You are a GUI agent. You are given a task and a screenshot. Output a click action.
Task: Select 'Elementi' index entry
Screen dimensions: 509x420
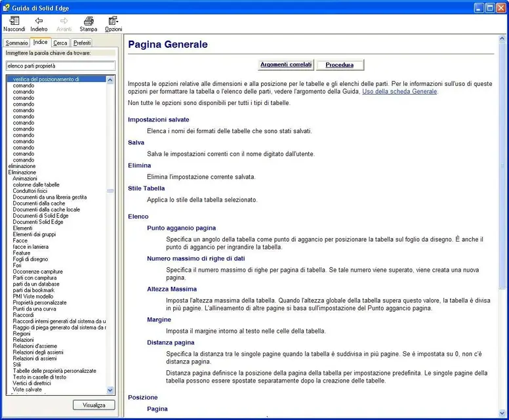23,228
